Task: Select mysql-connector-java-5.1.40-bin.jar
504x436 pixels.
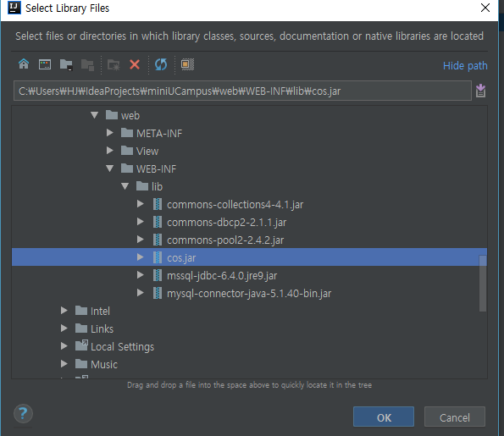Action: click(x=249, y=293)
